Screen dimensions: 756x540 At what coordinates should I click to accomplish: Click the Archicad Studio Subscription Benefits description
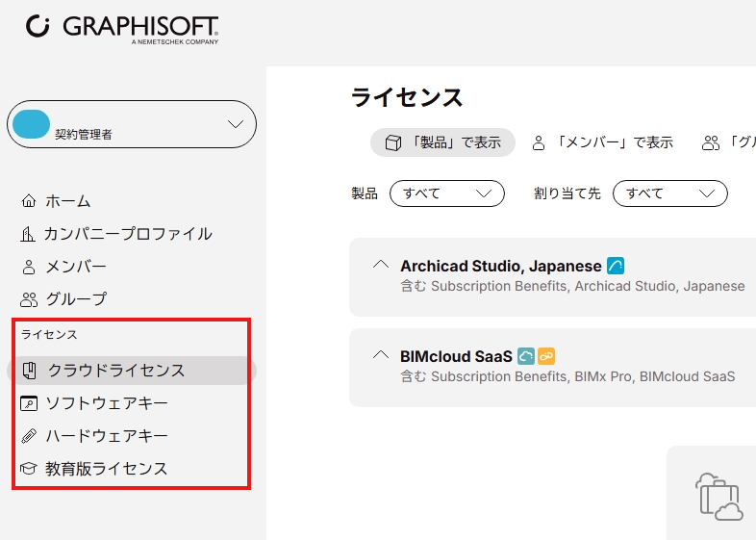pos(573,286)
